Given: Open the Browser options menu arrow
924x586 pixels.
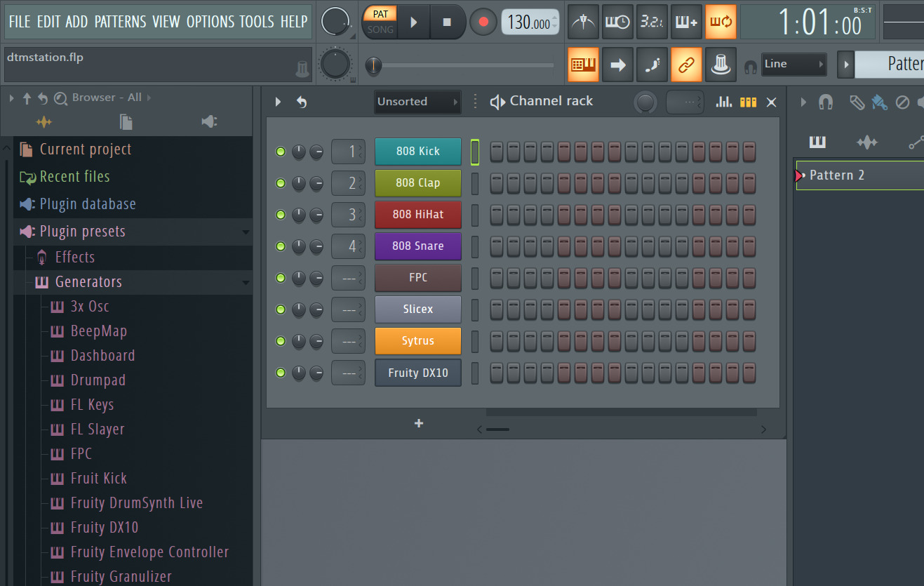Looking at the screenshot, I should [11, 98].
